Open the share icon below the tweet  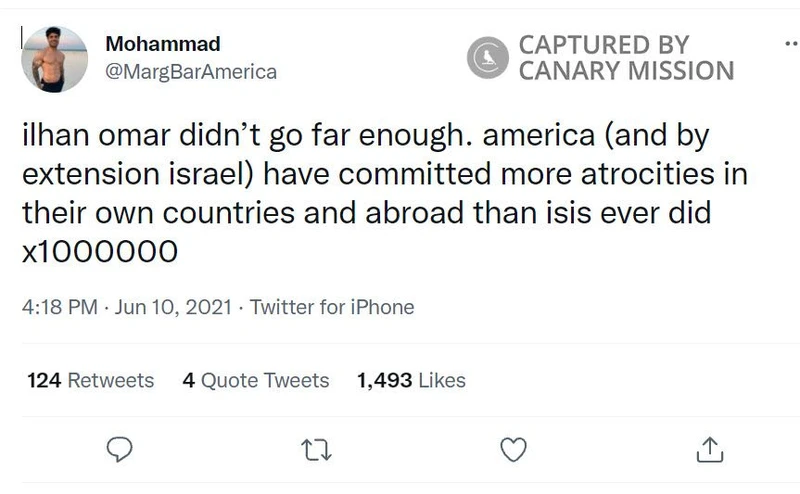point(707,448)
